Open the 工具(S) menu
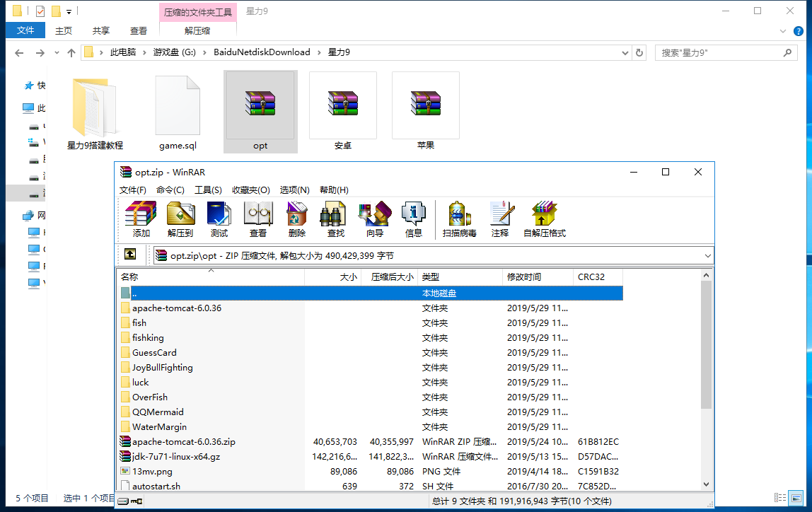Screen dimensions: 812x512 (208, 190)
